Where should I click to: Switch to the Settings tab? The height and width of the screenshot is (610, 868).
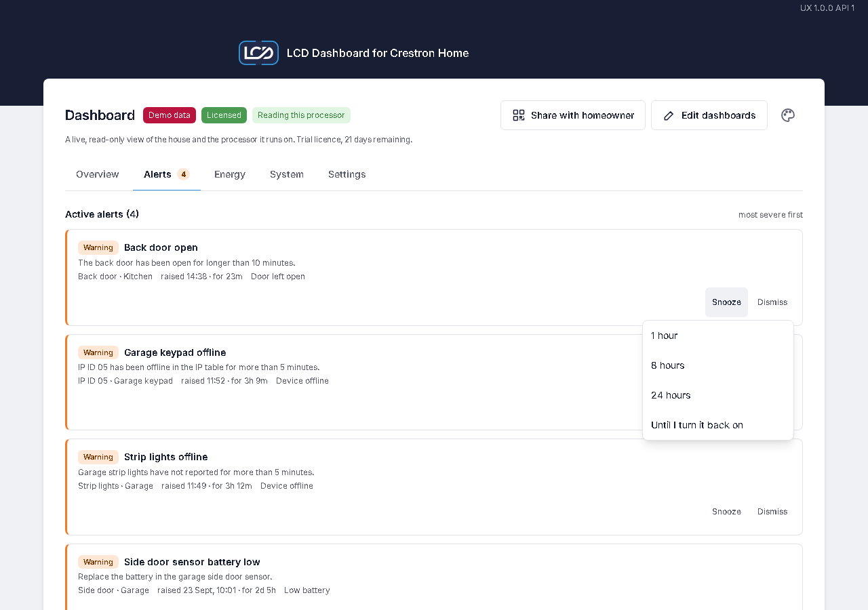click(x=347, y=174)
